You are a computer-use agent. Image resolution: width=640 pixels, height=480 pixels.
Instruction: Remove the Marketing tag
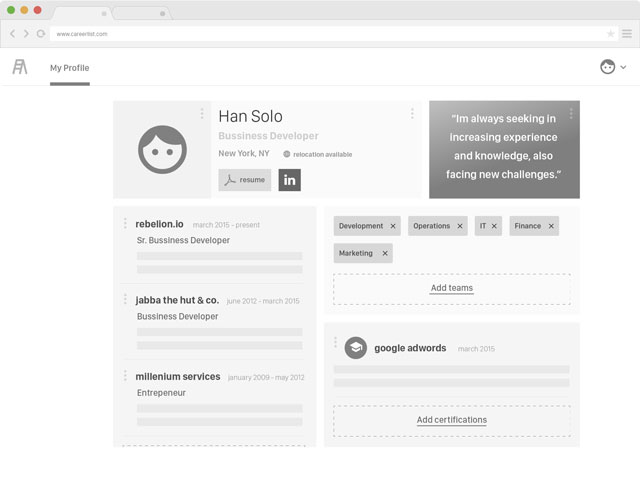coord(385,253)
